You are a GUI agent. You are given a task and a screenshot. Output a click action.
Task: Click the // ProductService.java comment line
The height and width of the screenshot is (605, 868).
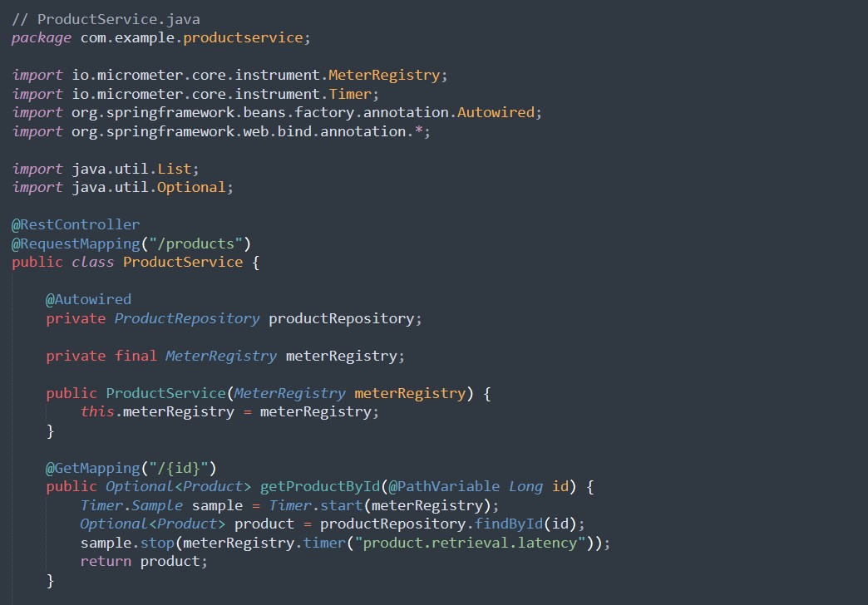point(106,18)
